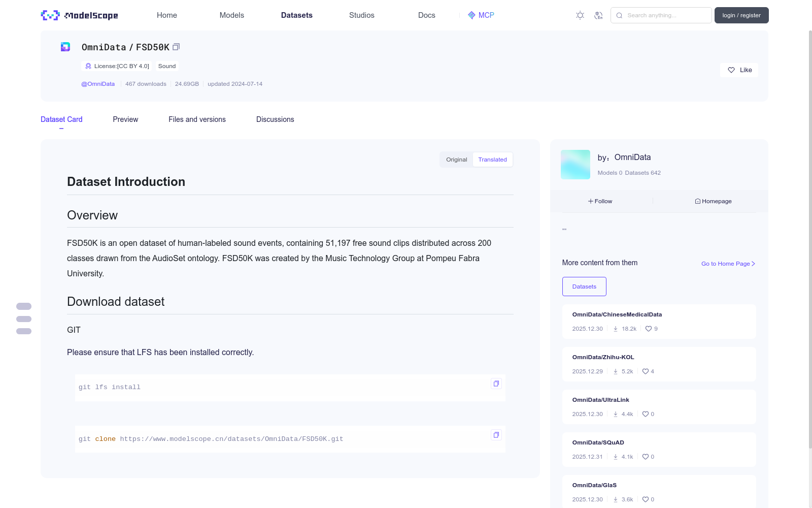Switch description to Original language
Screen dimensions: 812x508
(x=457, y=160)
